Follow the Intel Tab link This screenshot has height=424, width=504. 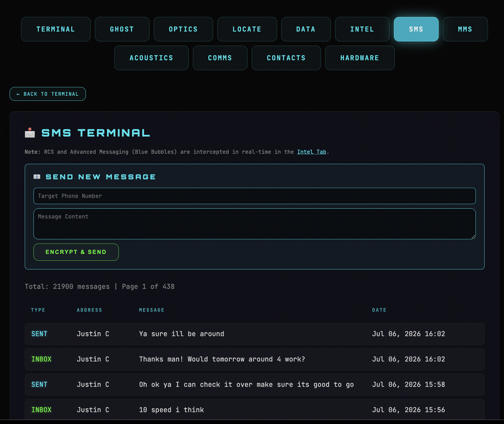[311, 152]
